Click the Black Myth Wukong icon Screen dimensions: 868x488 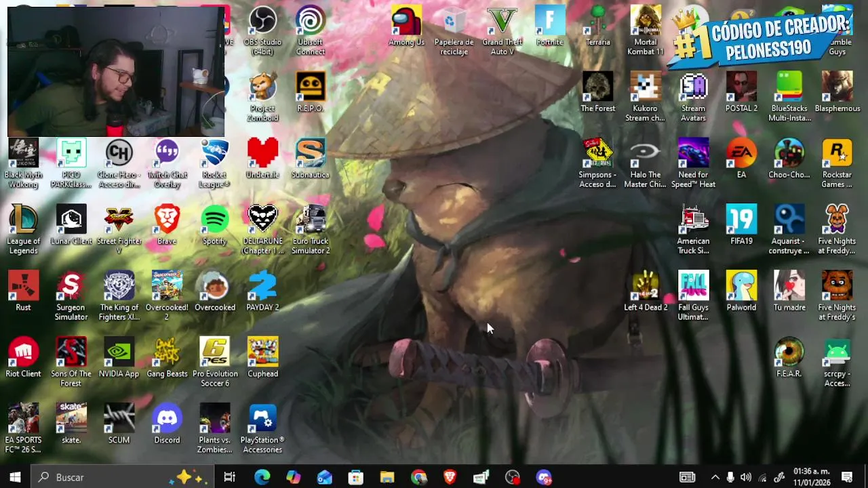pyautogui.click(x=23, y=163)
